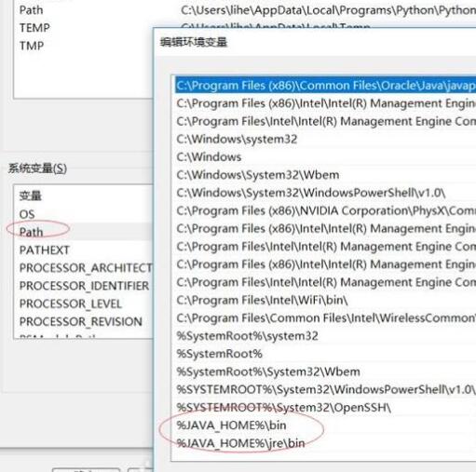Select the entry that reads only 'C:\Windows'
This screenshot has width=476, height=472.
click(x=325, y=157)
